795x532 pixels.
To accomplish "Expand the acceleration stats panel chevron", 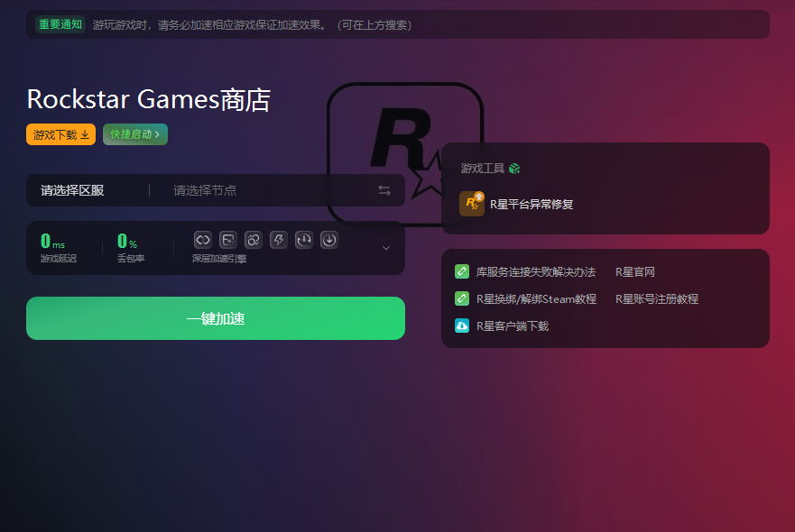I will (x=386, y=248).
